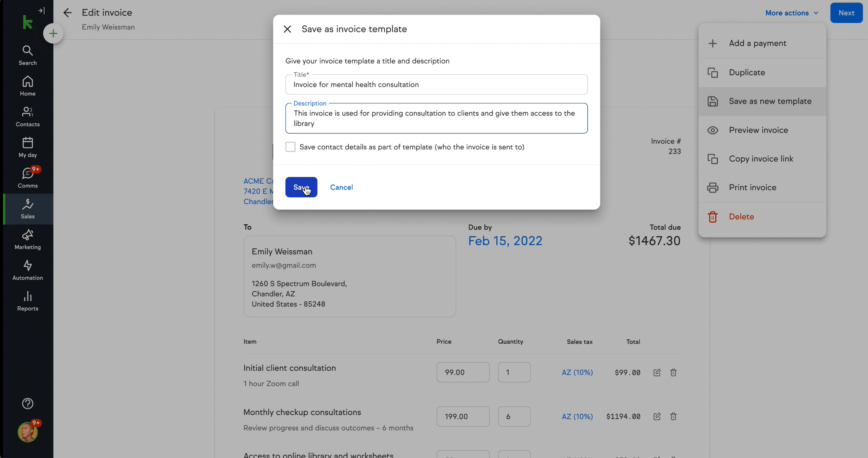Click the help question mark icon
This screenshot has width=868, height=458.
(x=28, y=404)
